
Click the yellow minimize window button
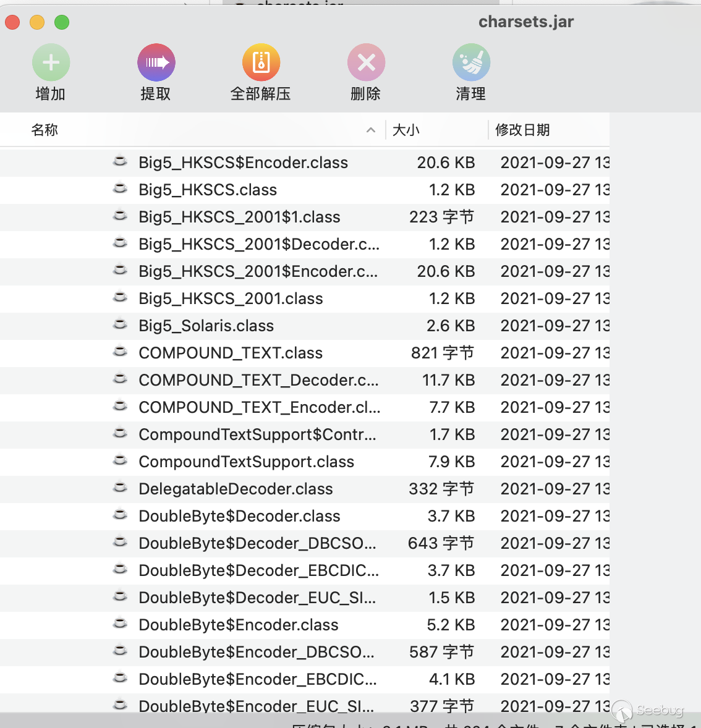(x=37, y=22)
